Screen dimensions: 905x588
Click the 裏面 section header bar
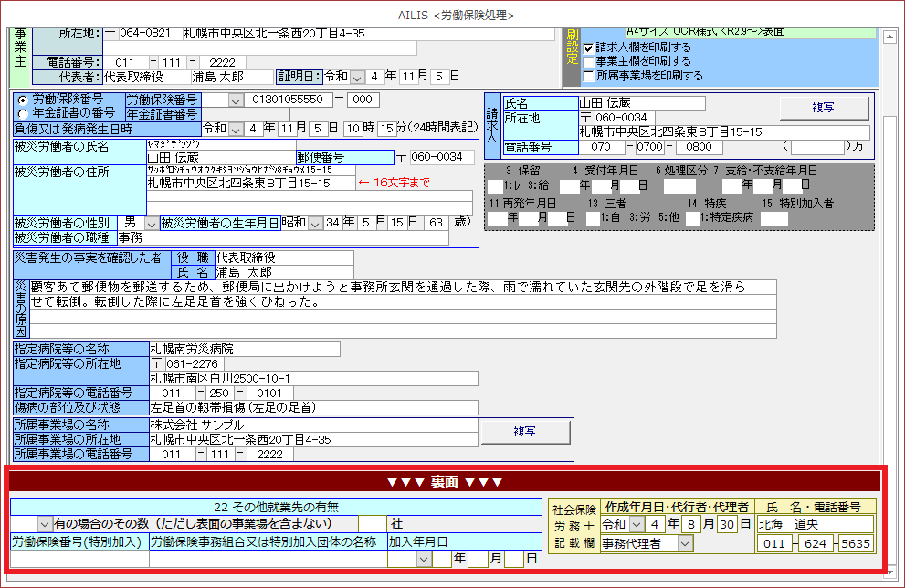tap(445, 481)
